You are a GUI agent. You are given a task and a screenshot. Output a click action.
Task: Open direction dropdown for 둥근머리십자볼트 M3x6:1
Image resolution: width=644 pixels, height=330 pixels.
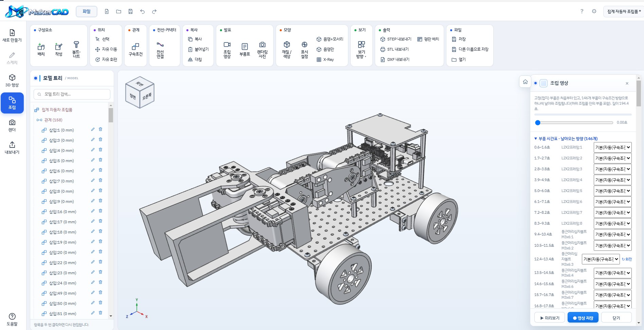coord(613,235)
